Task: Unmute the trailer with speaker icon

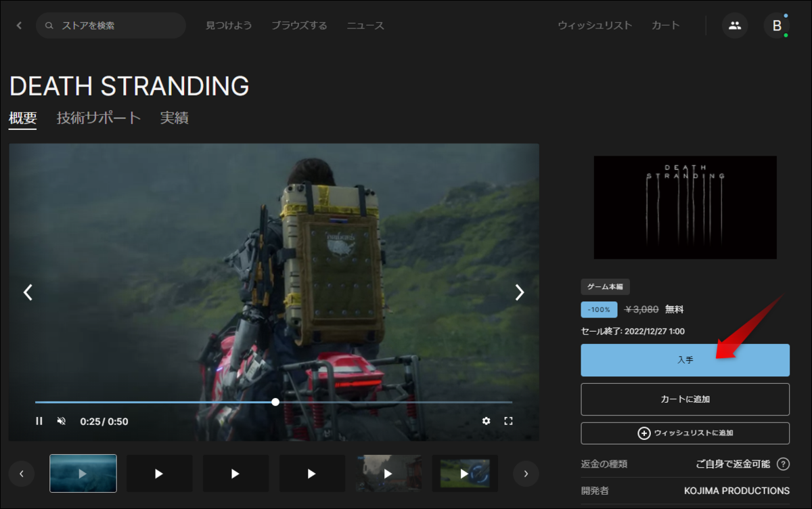Action: [62, 421]
